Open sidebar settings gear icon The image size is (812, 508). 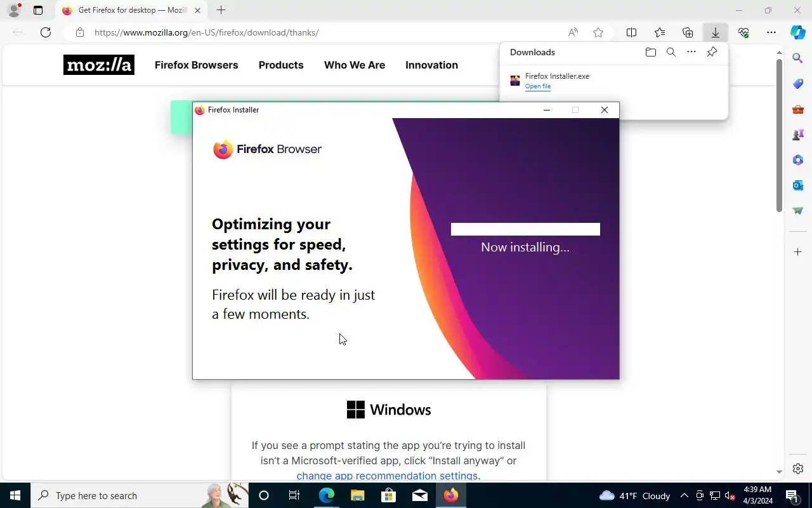tap(798, 469)
